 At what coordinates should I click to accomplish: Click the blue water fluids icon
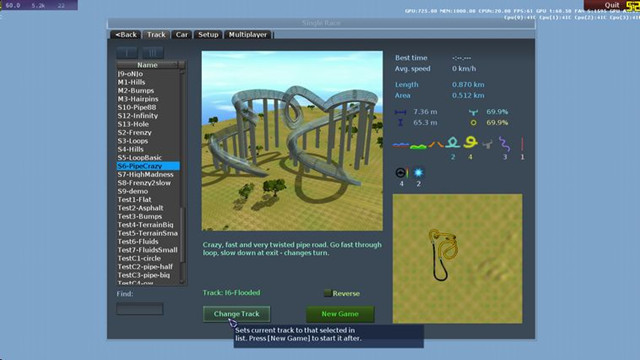click(400, 144)
